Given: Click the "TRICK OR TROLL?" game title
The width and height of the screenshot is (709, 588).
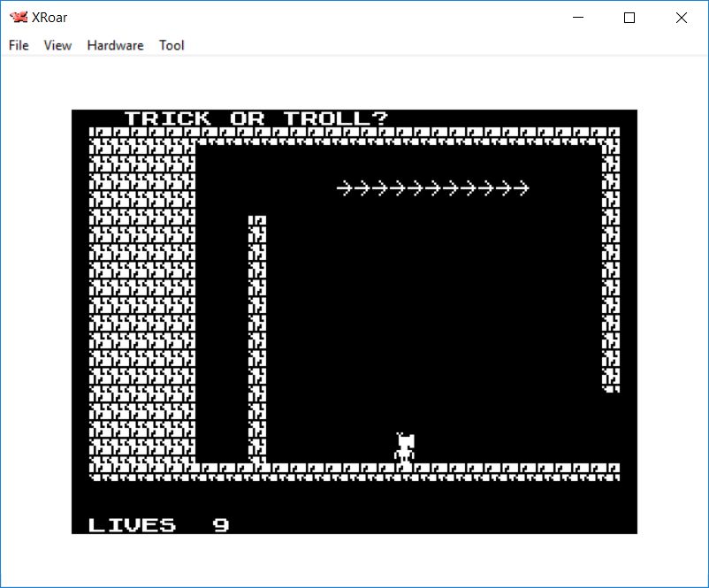Looking at the screenshot, I should (256, 118).
